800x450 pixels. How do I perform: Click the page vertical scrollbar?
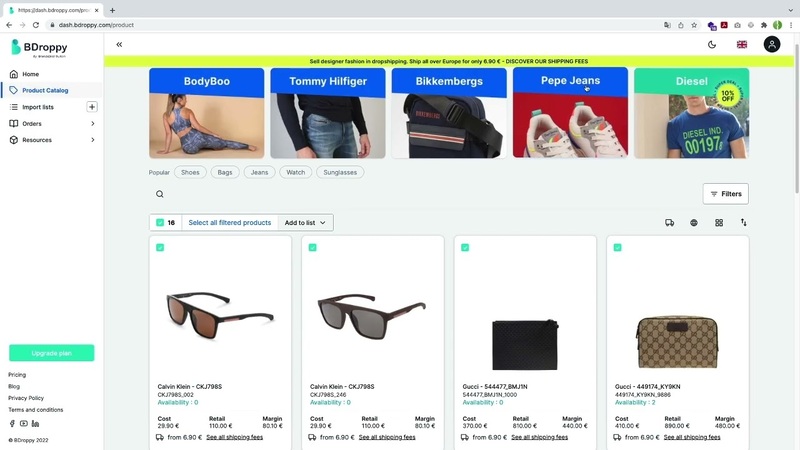click(796, 117)
